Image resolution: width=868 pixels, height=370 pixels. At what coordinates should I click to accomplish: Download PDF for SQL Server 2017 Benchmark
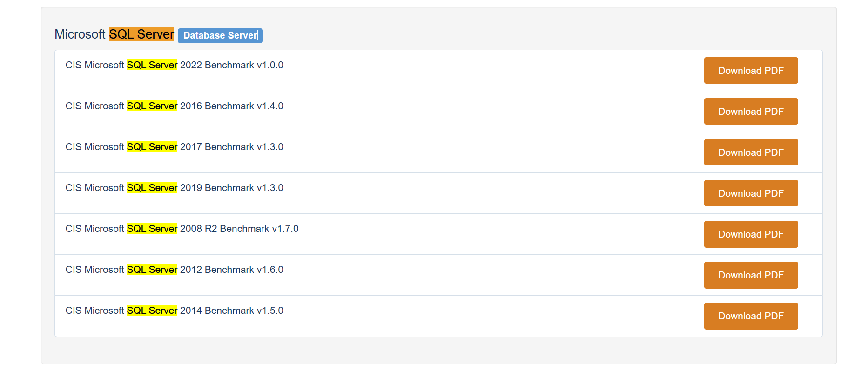tap(751, 152)
